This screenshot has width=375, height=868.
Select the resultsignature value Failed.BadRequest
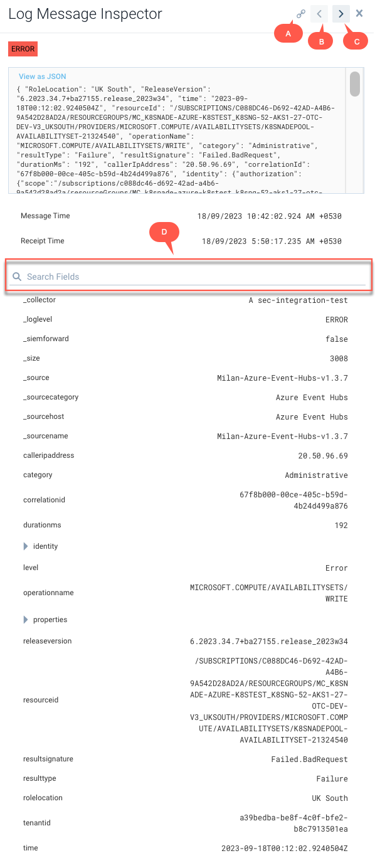(x=309, y=760)
